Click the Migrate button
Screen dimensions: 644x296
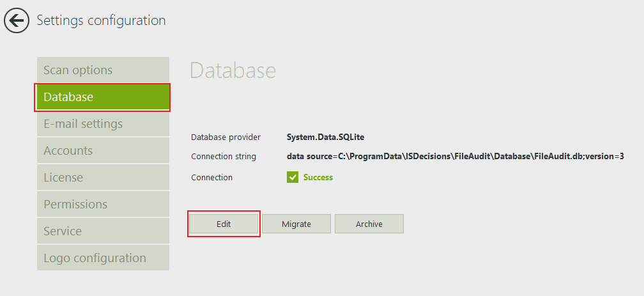(296, 224)
